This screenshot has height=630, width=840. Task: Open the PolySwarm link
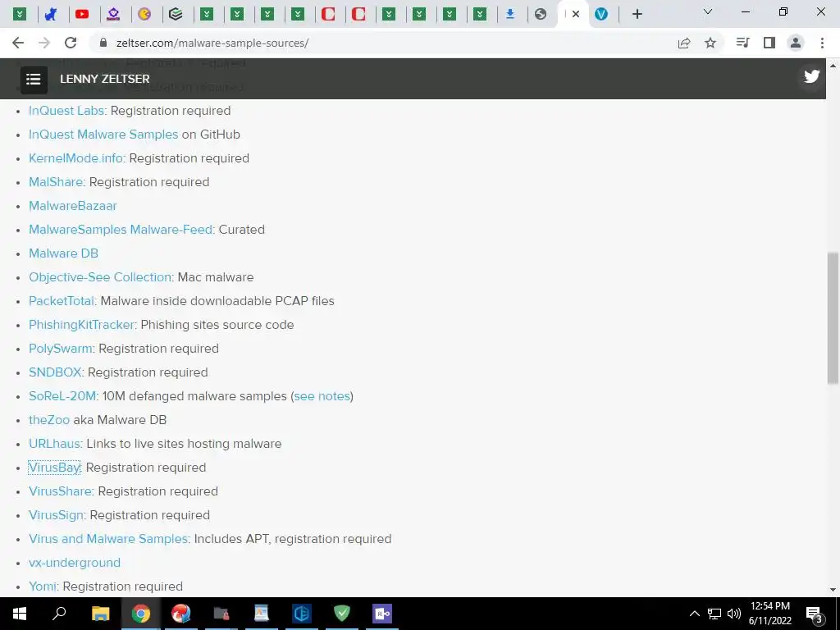click(61, 348)
